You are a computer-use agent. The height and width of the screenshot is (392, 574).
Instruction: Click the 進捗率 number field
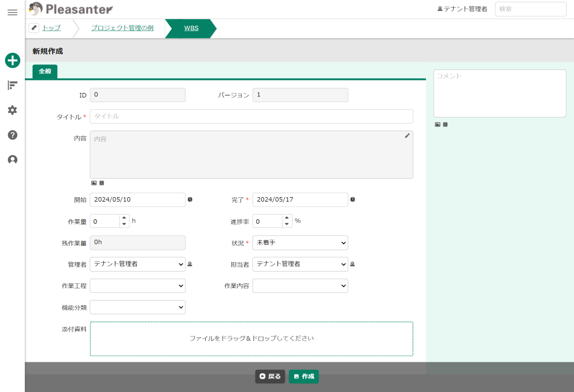point(267,221)
